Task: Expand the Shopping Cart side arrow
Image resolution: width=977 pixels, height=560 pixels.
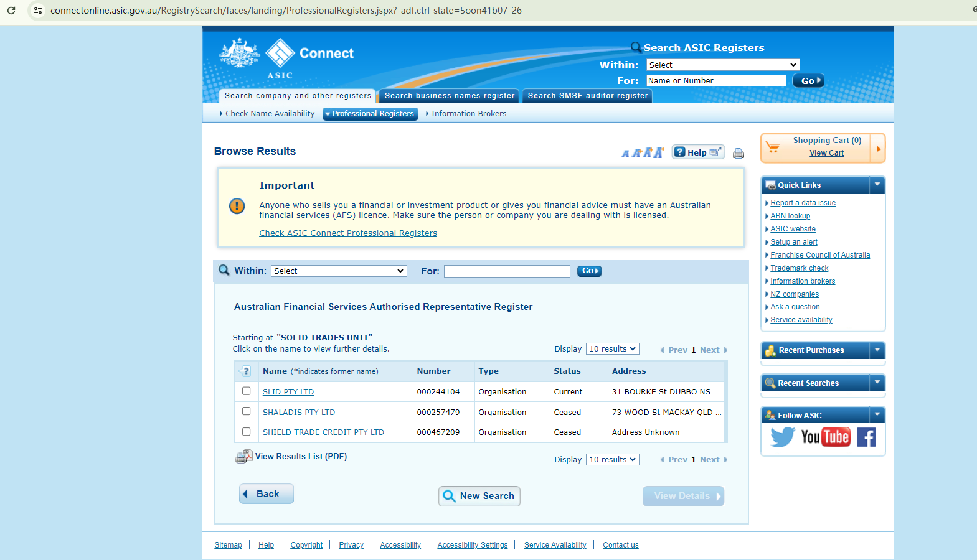Action: click(x=878, y=149)
